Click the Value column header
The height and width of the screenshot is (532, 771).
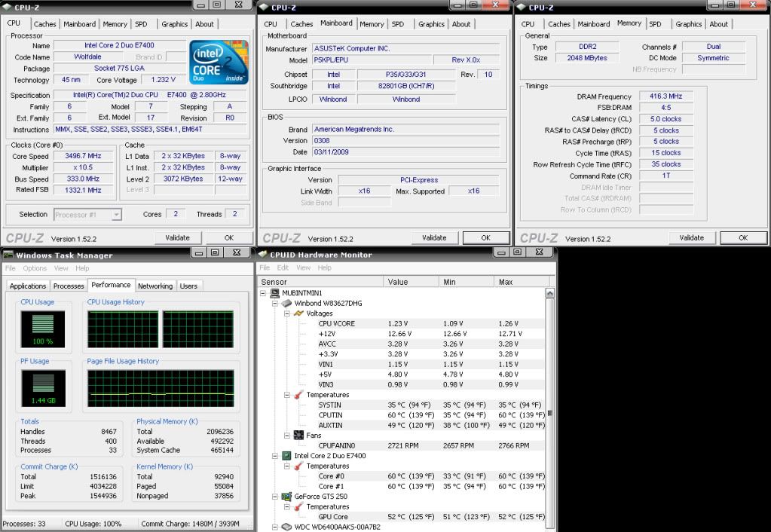pos(411,283)
